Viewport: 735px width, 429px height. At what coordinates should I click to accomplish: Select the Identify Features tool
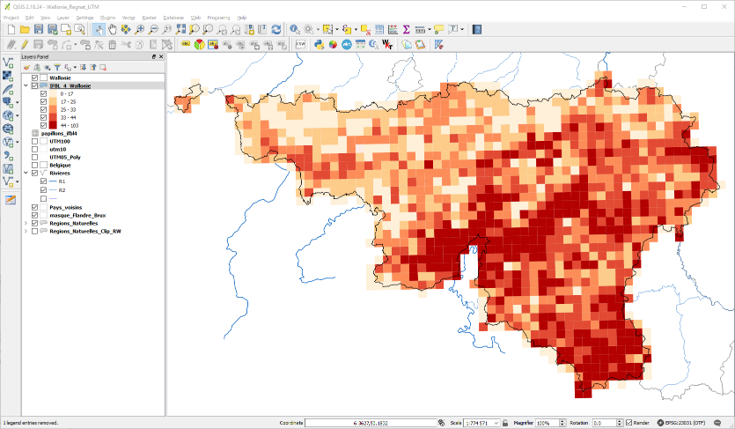(295, 30)
